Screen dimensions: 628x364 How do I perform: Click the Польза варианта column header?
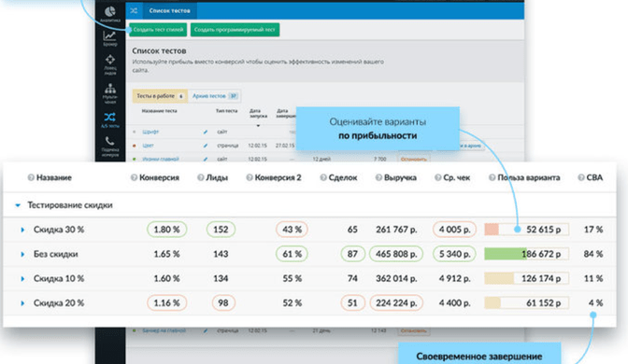pos(529,177)
